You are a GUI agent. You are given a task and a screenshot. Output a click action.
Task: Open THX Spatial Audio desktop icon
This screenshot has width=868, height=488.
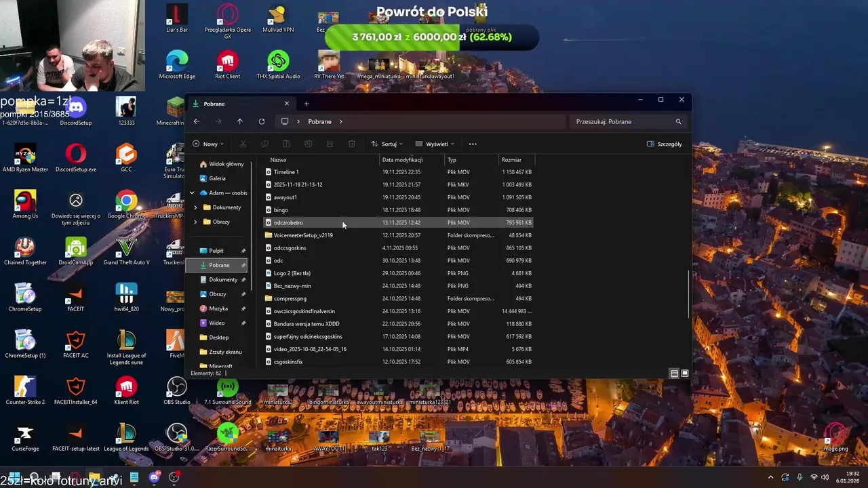(x=278, y=65)
